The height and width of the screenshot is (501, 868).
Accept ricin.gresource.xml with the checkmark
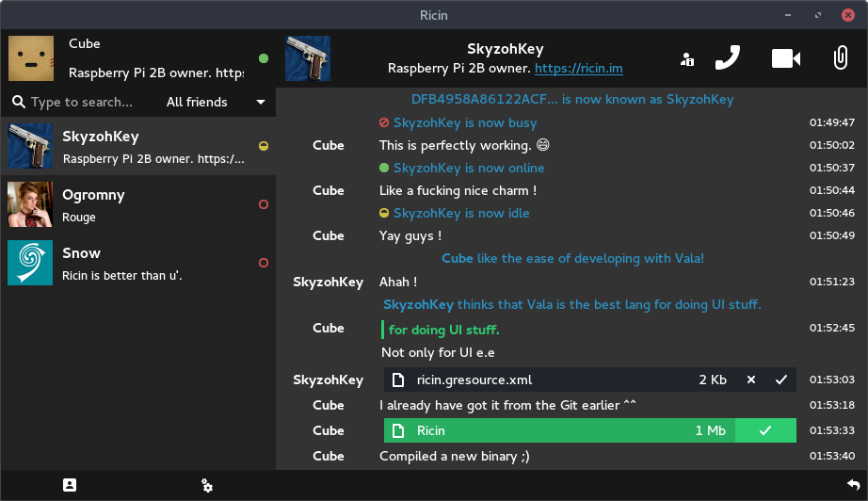click(x=780, y=380)
